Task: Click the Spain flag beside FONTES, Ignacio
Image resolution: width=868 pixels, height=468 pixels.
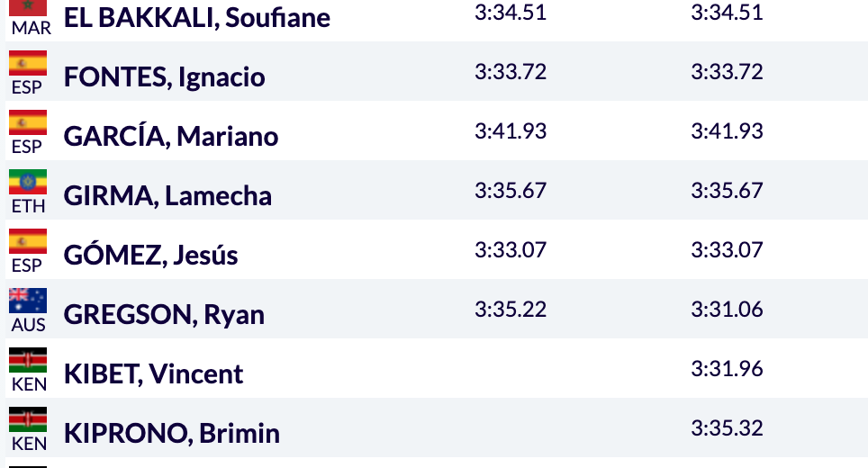Action: [28, 63]
